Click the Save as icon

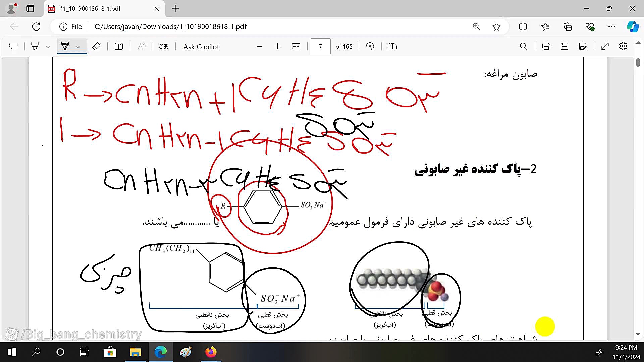point(583,46)
